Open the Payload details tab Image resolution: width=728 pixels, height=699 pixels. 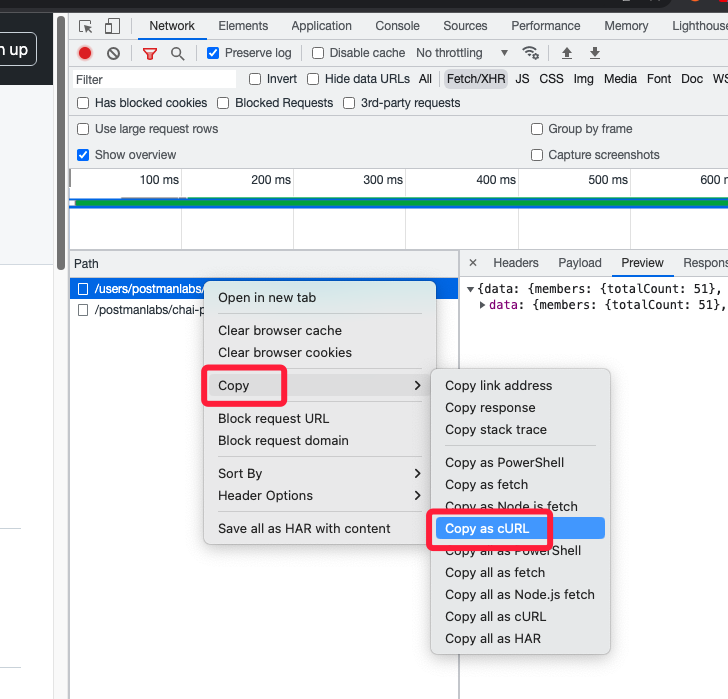(579, 263)
